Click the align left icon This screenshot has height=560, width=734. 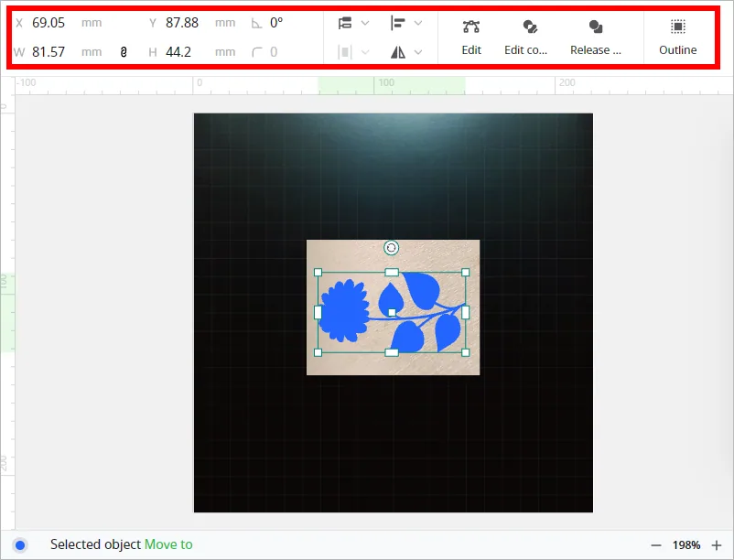click(x=397, y=23)
